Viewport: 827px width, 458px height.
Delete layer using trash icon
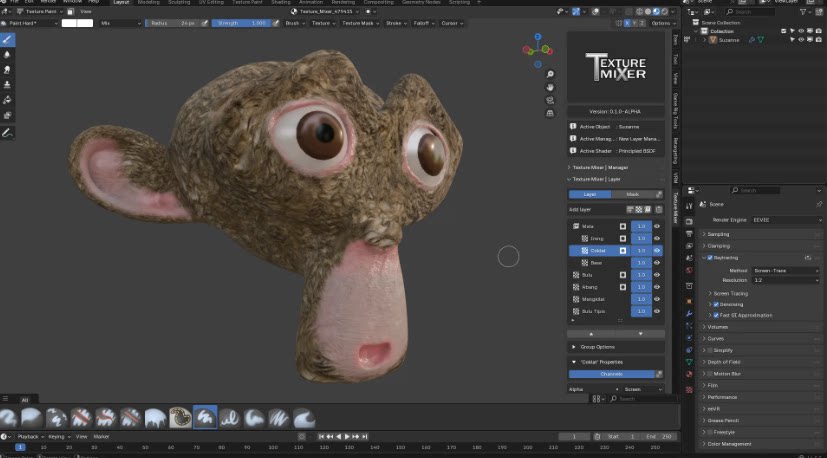657,209
